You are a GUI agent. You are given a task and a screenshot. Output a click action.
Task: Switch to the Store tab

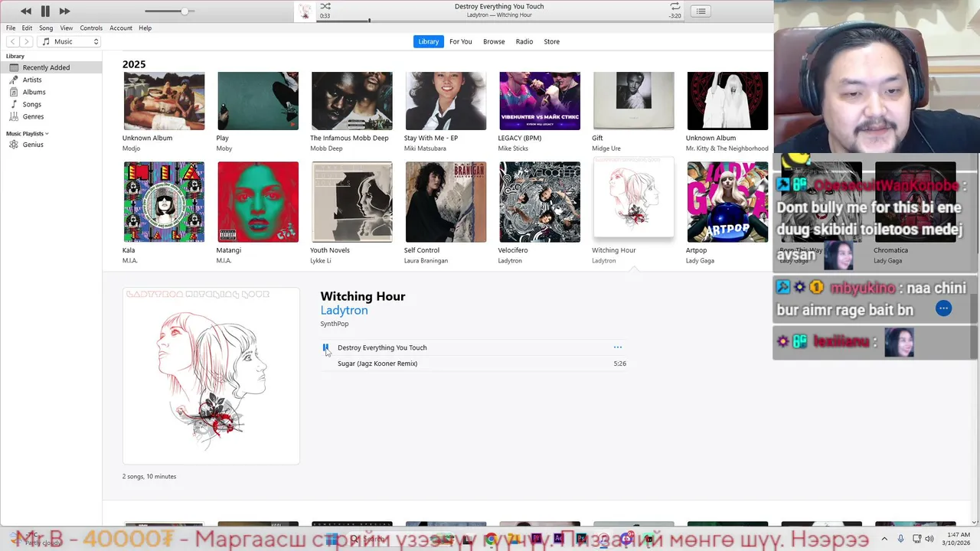(x=551, y=41)
